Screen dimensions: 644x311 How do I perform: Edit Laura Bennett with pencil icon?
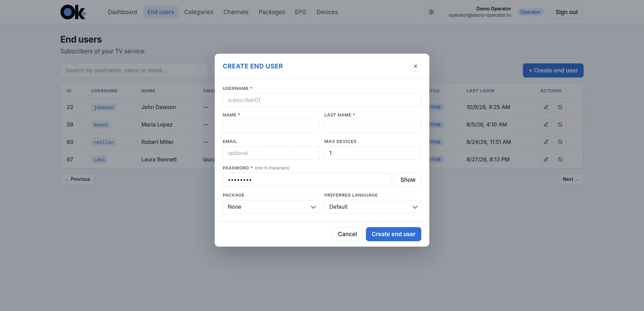pos(546,159)
